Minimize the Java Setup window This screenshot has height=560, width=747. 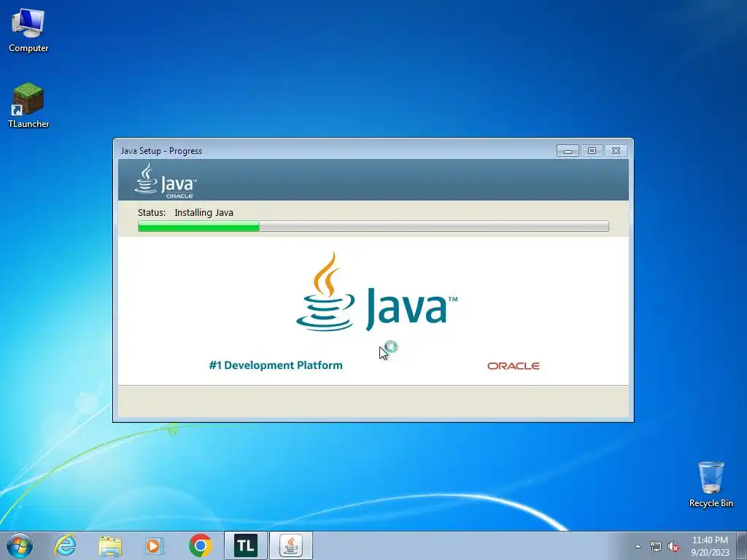coord(568,151)
